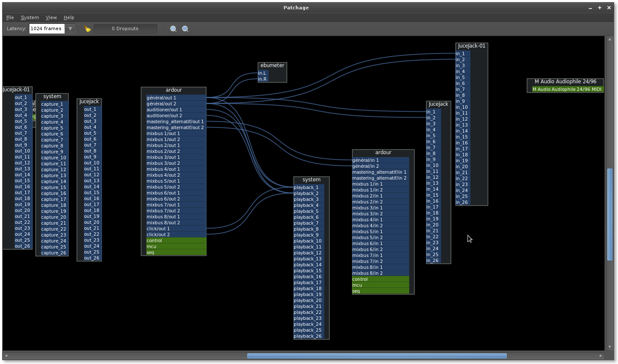This screenshot has width=618, height=364.
Task: Select the green mcu port under ardour inputs
Action: pos(380,285)
